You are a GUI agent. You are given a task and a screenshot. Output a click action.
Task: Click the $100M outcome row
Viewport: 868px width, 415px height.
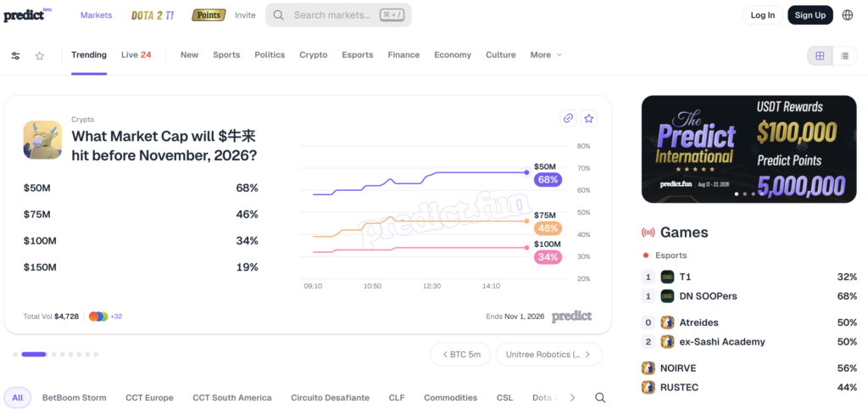[141, 240]
